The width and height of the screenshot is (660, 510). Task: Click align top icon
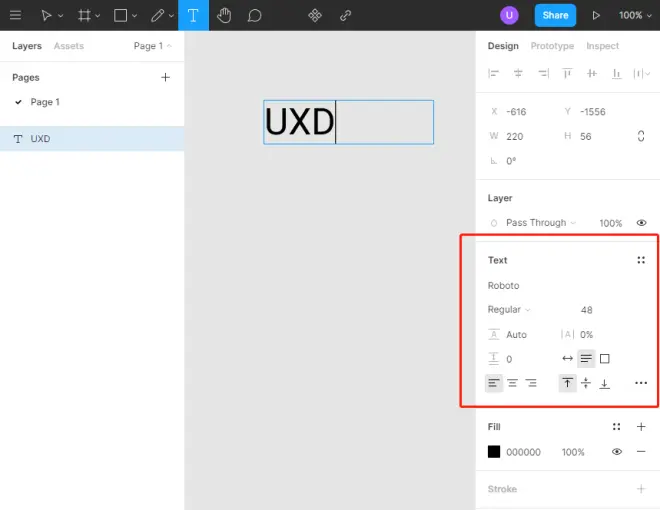tap(567, 74)
